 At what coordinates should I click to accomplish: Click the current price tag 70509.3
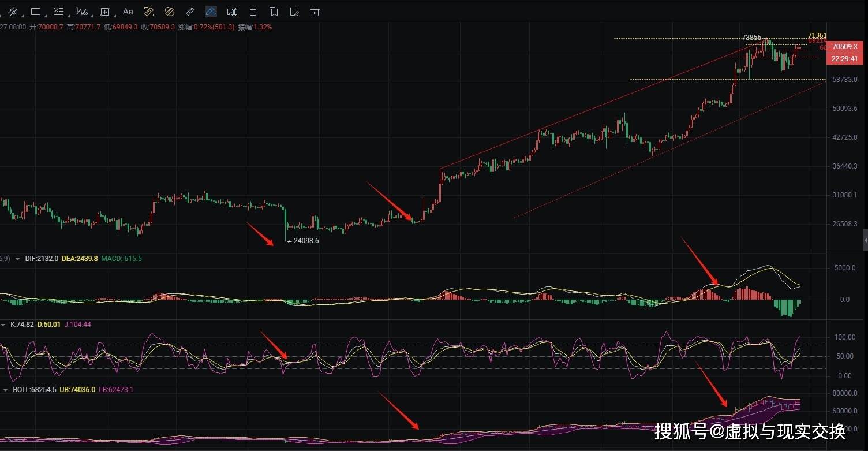click(845, 46)
